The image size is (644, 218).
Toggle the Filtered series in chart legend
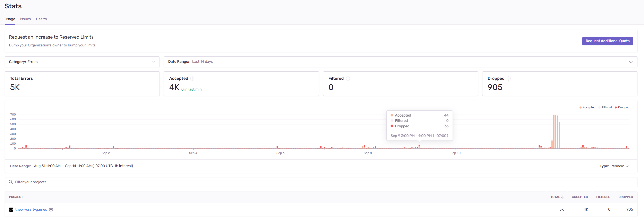coord(605,108)
